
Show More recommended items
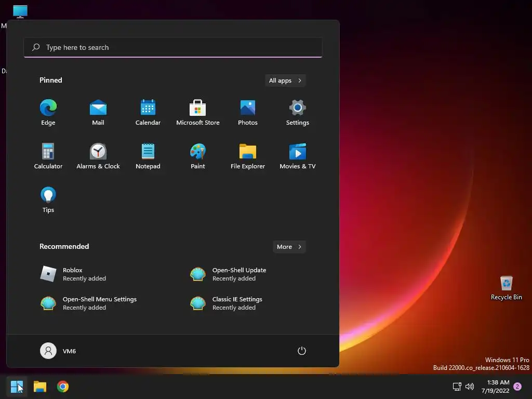click(x=289, y=247)
